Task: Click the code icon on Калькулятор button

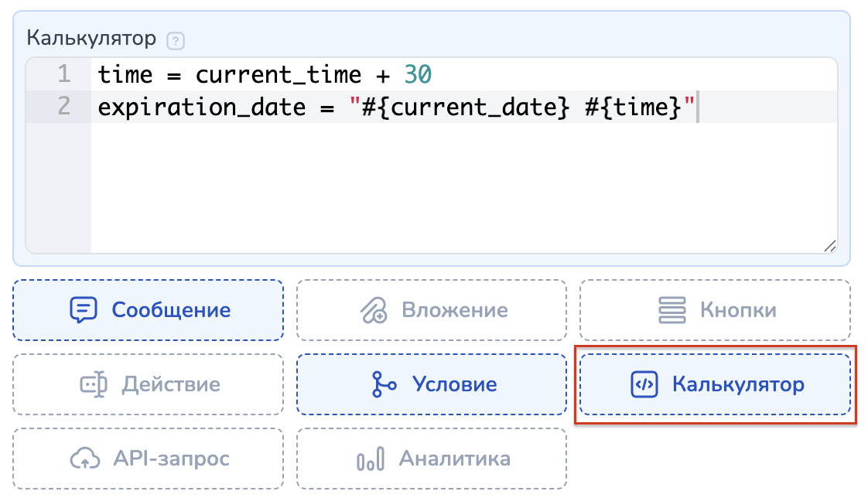Action: (644, 384)
